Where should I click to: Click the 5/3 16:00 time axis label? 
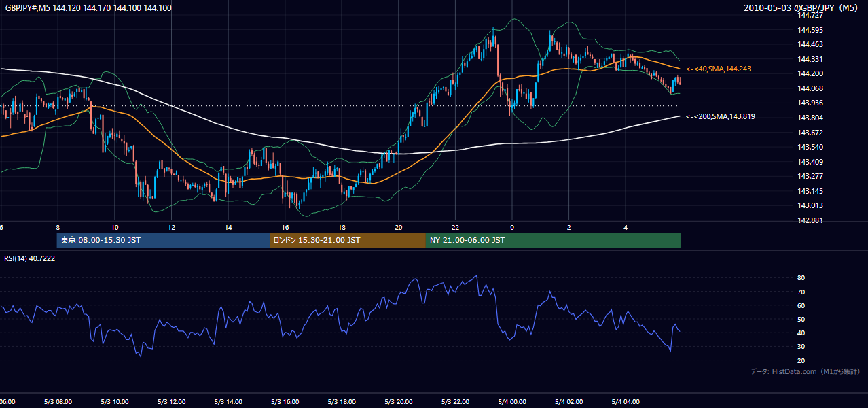pyautogui.click(x=285, y=402)
